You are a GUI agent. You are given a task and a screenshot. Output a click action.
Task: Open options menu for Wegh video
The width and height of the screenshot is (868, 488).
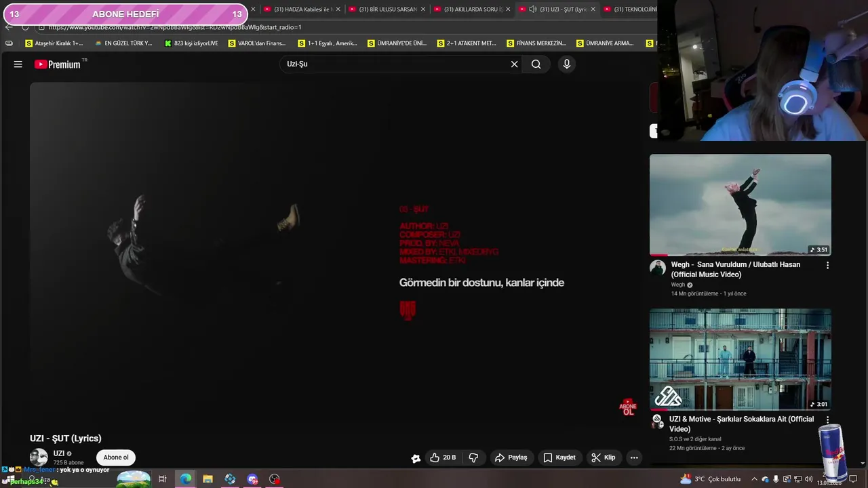[x=827, y=265]
